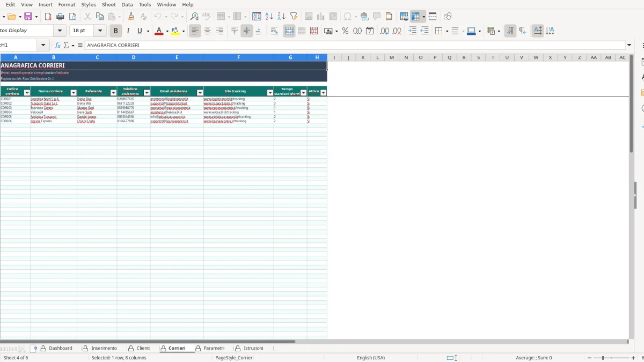Click the Format as Percent icon
The image size is (644, 362).
pos(345,31)
